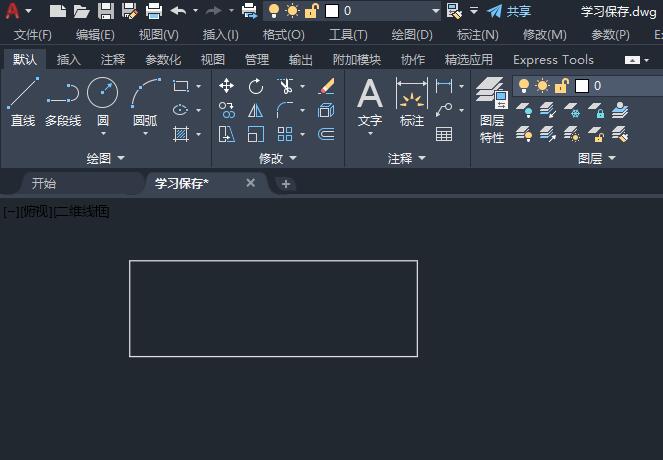Select the Copy objects icon
The image size is (663, 460).
[227, 110]
